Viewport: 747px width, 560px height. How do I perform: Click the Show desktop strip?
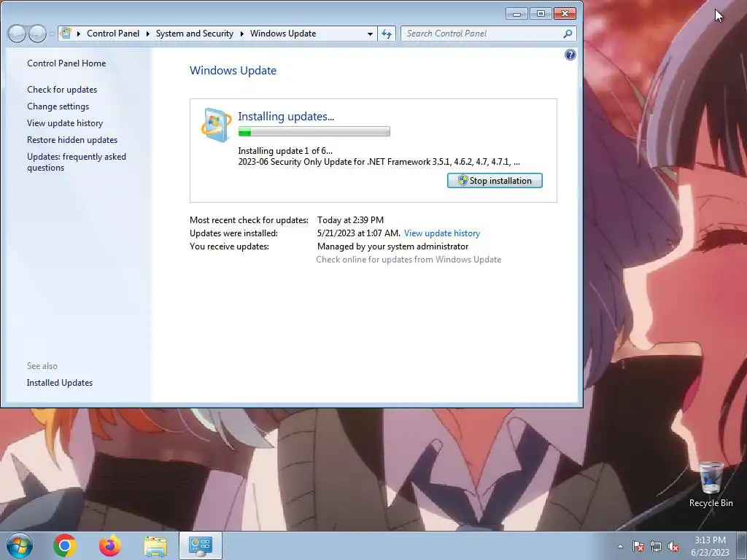click(x=742, y=545)
